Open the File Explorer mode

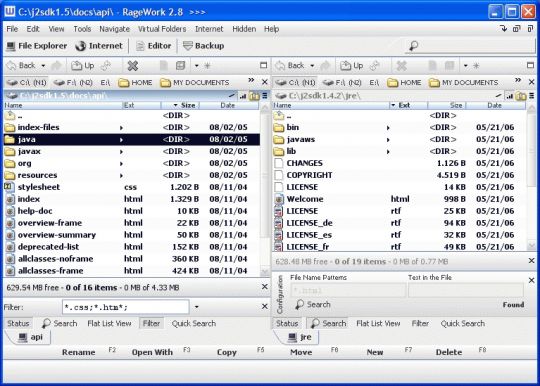click(x=37, y=46)
